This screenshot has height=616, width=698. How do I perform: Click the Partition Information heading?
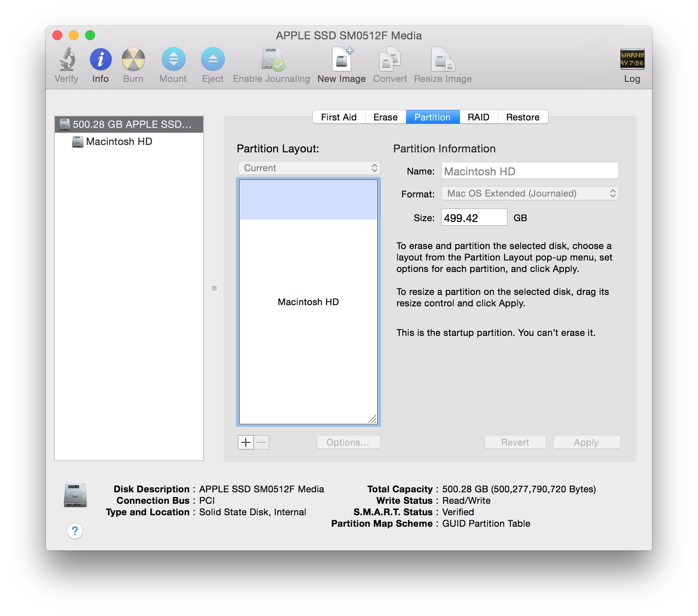444,149
